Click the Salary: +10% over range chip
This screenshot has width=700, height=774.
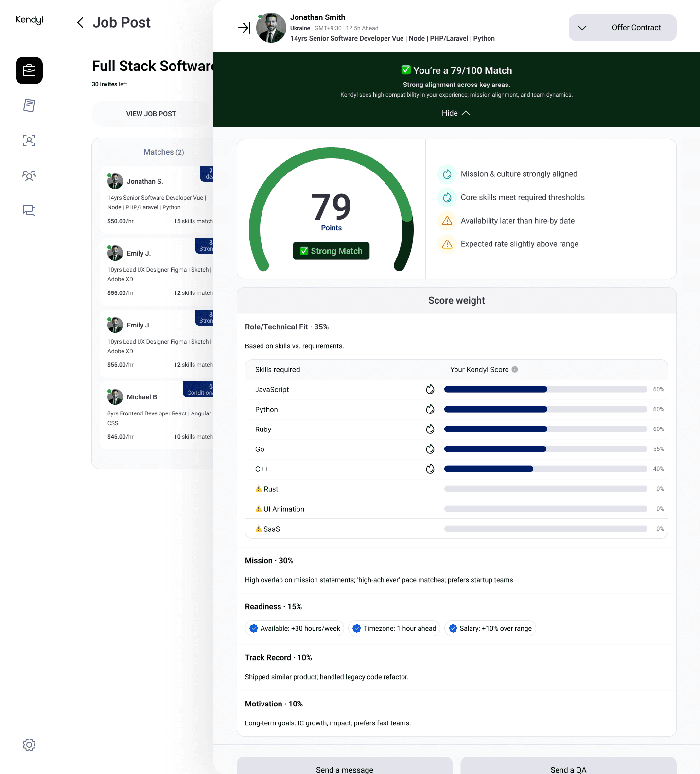click(490, 628)
